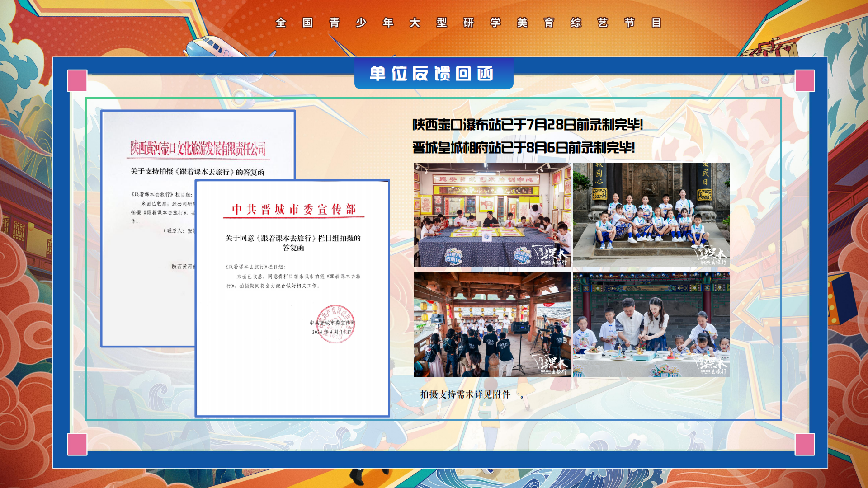Click the salutation 《跟着课本去旅行》栏目组 on Jincheng letter
Image resolution: width=868 pixels, height=488 pixels.
point(255,267)
